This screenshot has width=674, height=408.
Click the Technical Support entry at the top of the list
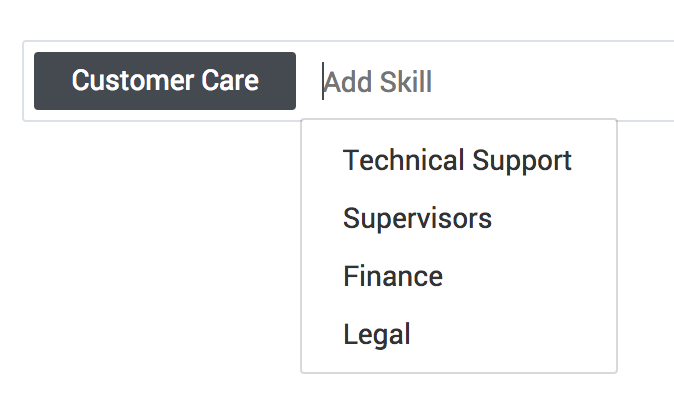click(x=457, y=161)
